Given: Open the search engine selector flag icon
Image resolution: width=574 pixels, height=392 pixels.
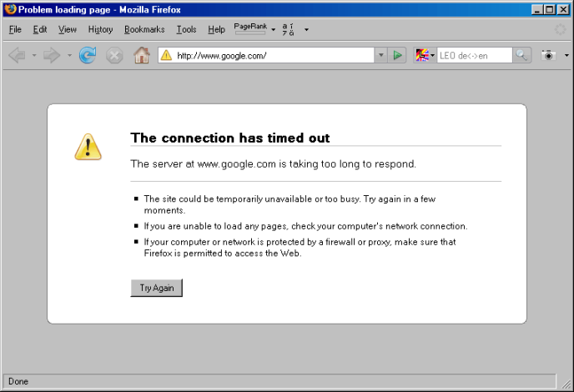Looking at the screenshot, I should click(x=425, y=56).
